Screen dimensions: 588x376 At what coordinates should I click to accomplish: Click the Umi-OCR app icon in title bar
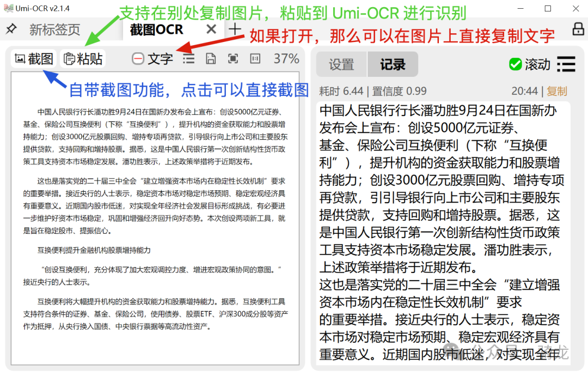coord(8,8)
